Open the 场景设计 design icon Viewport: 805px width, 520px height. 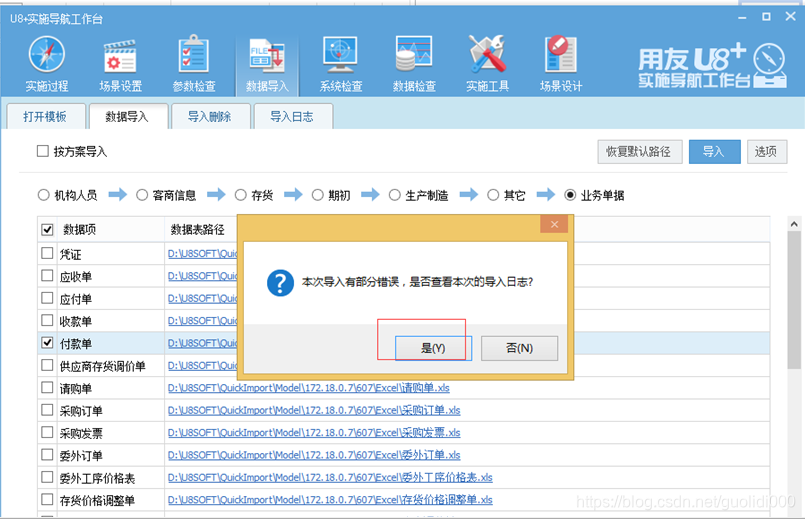(561, 54)
